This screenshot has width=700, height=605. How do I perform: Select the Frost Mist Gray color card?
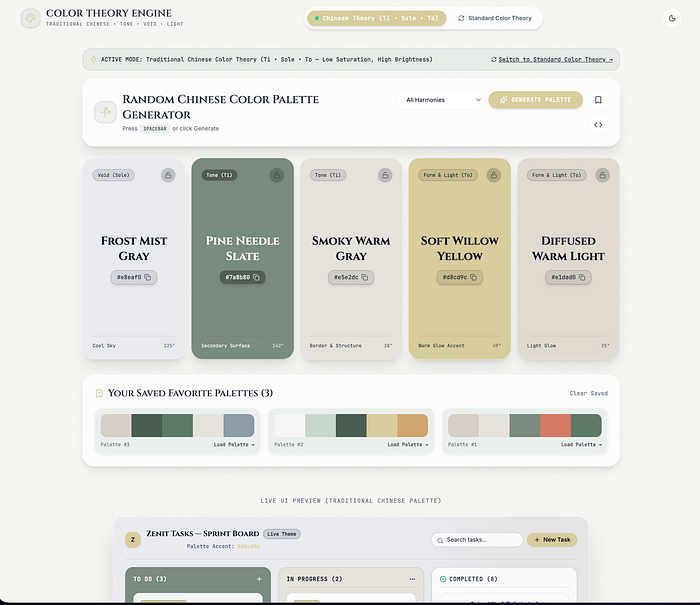(x=134, y=259)
